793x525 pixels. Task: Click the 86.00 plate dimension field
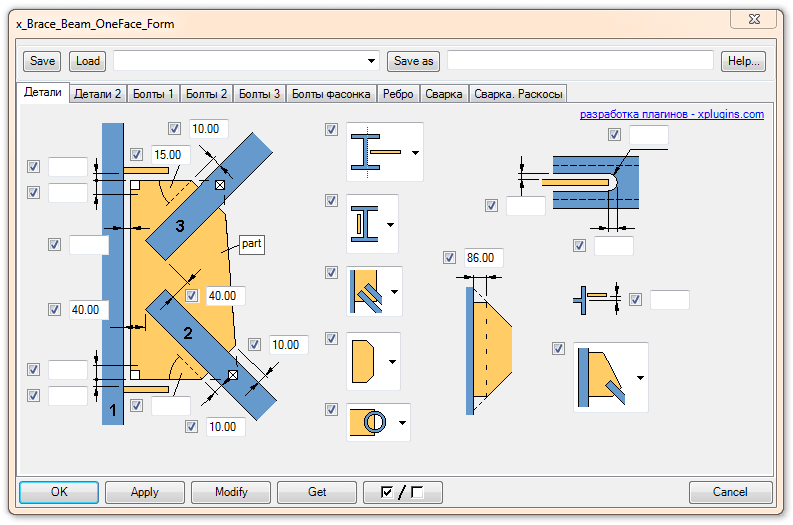coord(482,258)
